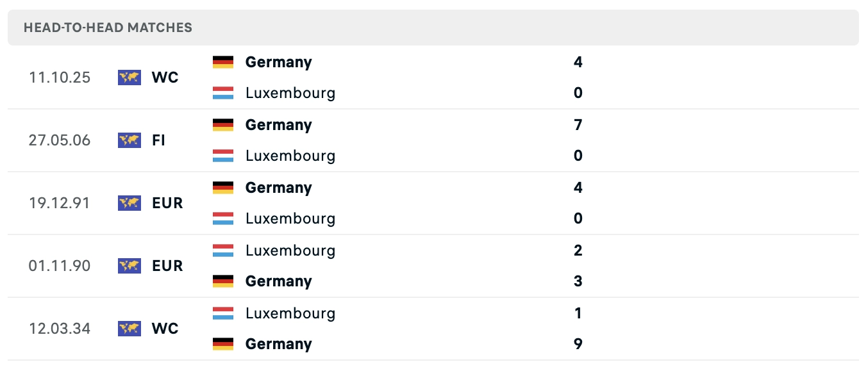Select Luxembourg name in 12.03.34 match
Screen dimensions: 868x369
point(290,313)
